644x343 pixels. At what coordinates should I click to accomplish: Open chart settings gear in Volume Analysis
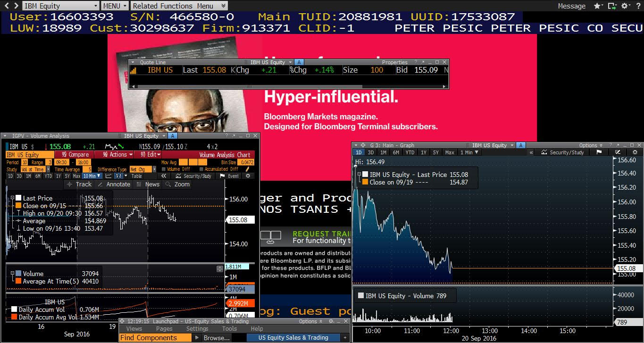pos(249,176)
